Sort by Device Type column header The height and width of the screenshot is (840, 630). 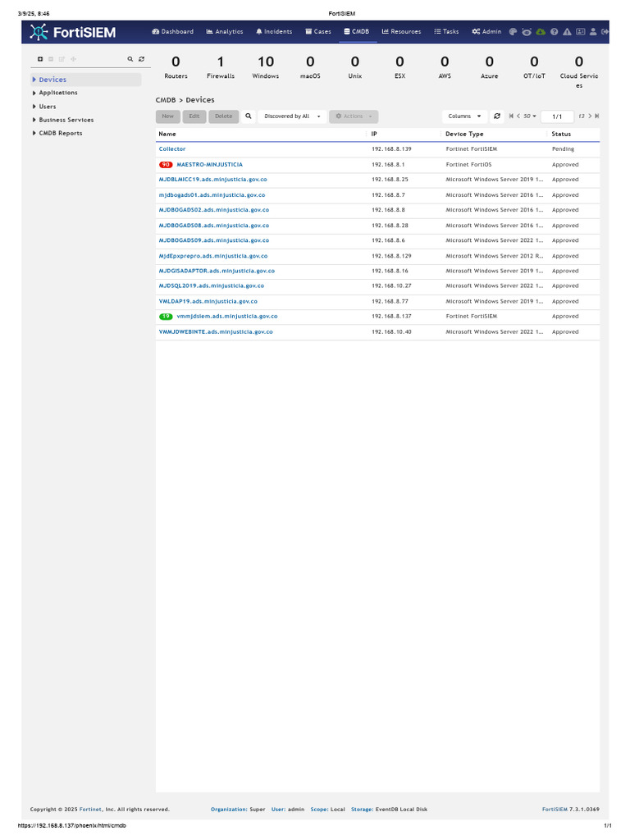(464, 134)
